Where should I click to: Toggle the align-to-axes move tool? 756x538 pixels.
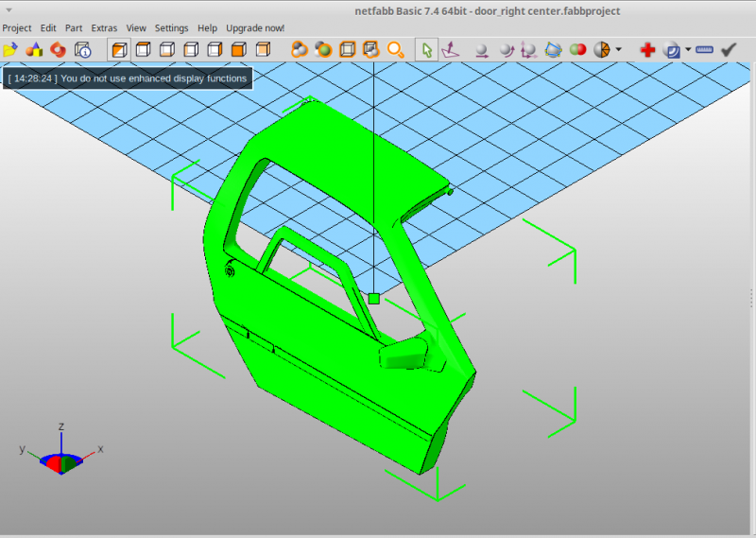point(451,50)
